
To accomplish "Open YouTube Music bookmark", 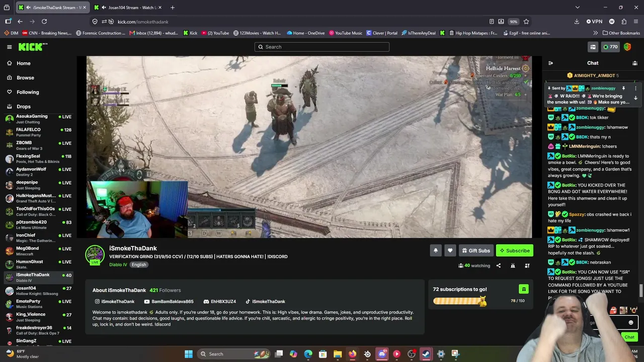I will coord(346,33).
